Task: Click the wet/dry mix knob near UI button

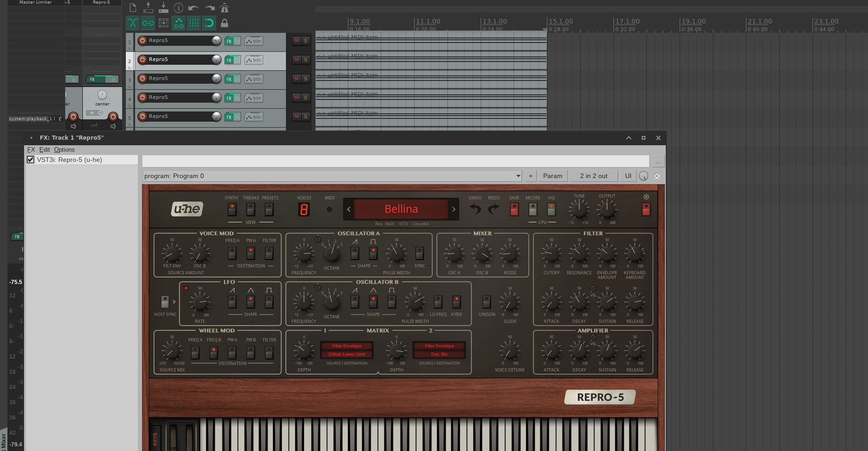Action: tap(644, 176)
